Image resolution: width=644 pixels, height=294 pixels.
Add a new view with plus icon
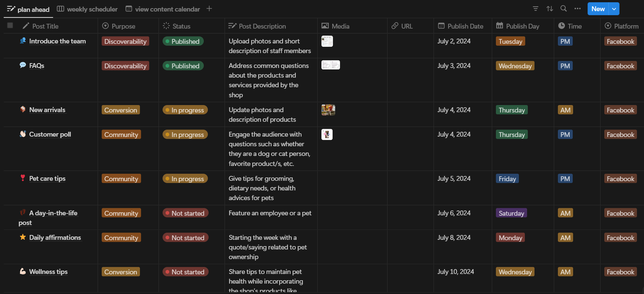209,9
